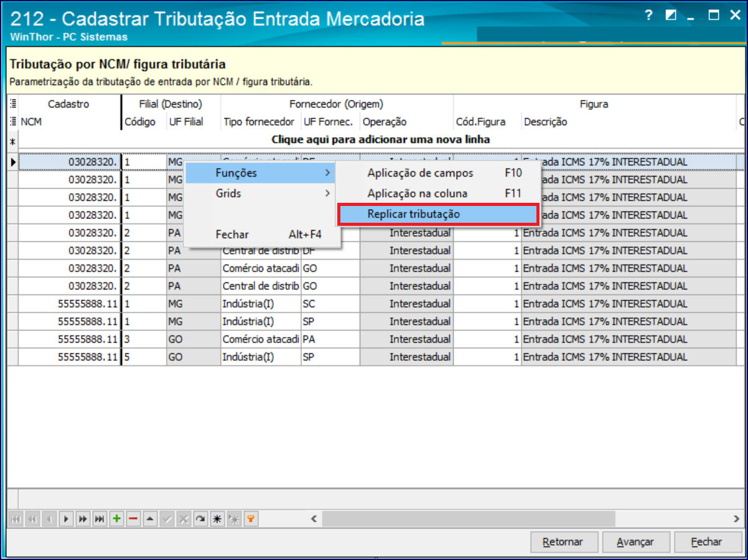This screenshot has width=748, height=560.
Task: Click column chooser icon beside NCM header
Action: click(x=13, y=122)
